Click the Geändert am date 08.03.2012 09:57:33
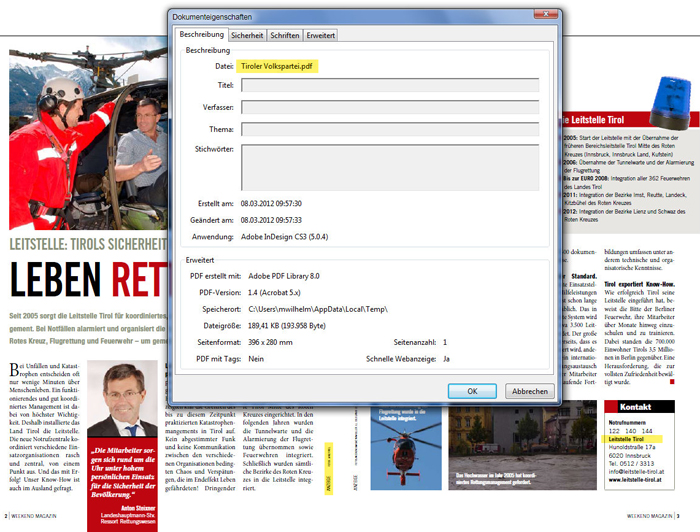 pyautogui.click(x=271, y=220)
